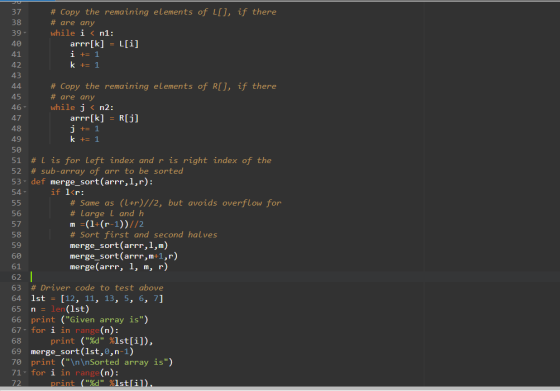Click the text 'merge_sort(arrr,m+1,r)'

[x=124, y=256]
